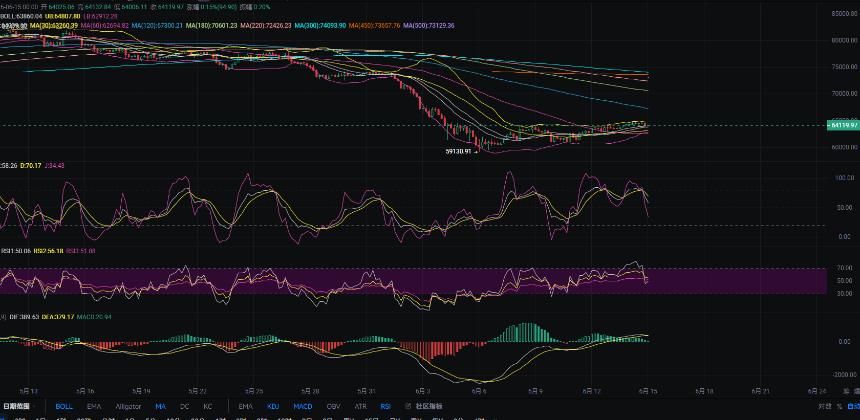Click the 85000.00 price axis label
This screenshot has height=420, width=860.
click(x=844, y=14)
